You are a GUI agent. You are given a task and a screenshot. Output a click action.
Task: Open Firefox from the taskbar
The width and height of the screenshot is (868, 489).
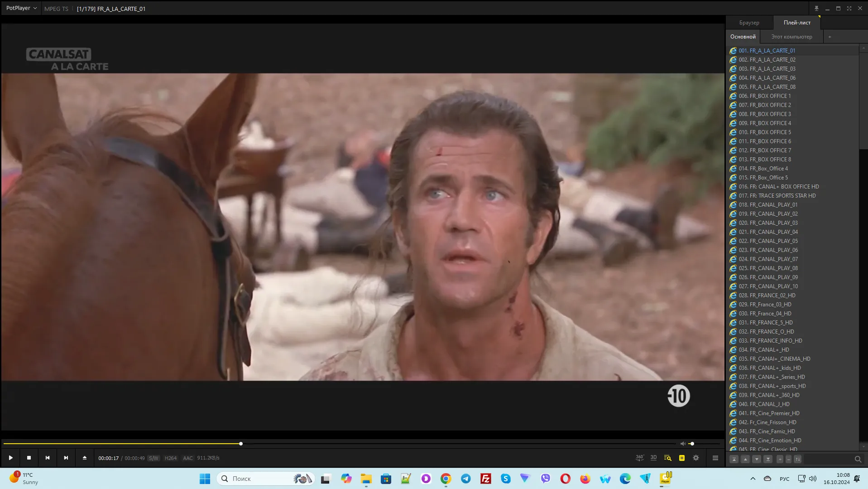tap(585, 479)
